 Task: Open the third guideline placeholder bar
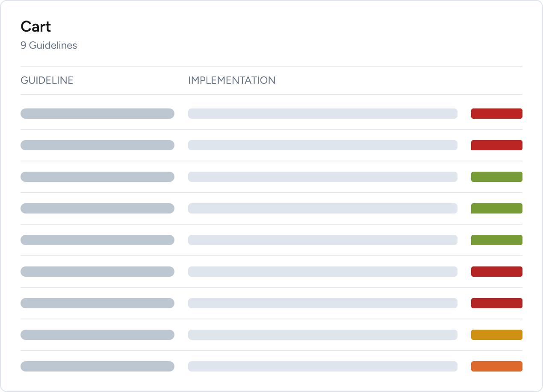97,177
